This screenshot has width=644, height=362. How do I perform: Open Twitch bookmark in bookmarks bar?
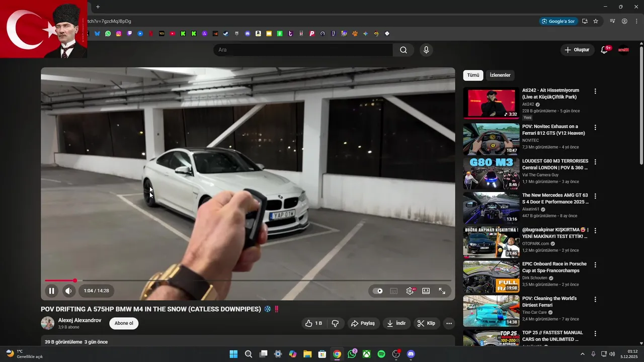click(129, 34)
